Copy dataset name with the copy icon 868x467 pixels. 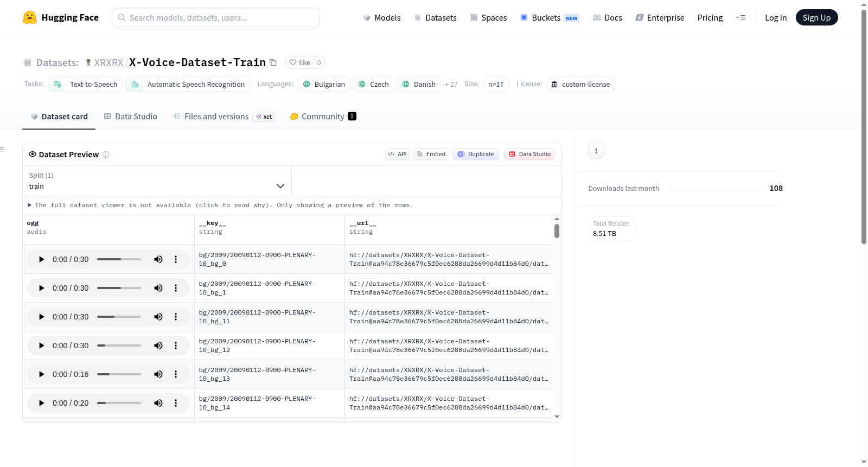pyautogui.click(x=273, y=62)
